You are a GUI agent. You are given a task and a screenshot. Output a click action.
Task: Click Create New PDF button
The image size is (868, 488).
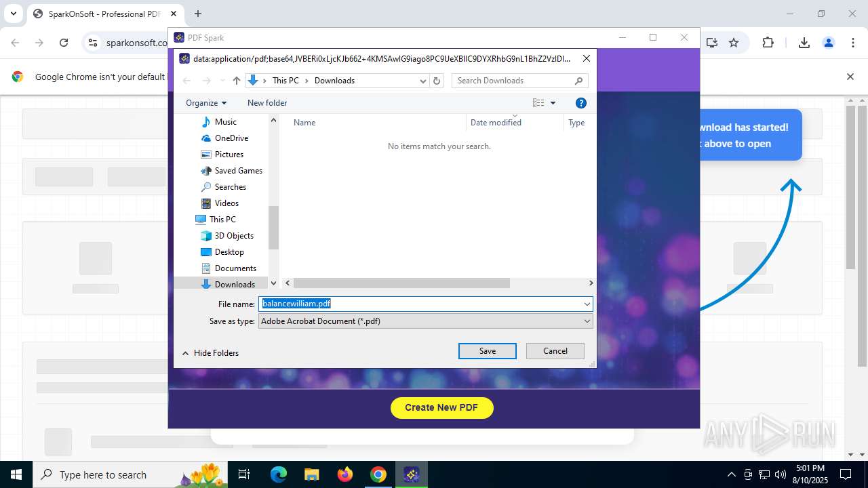click(441, 407)
